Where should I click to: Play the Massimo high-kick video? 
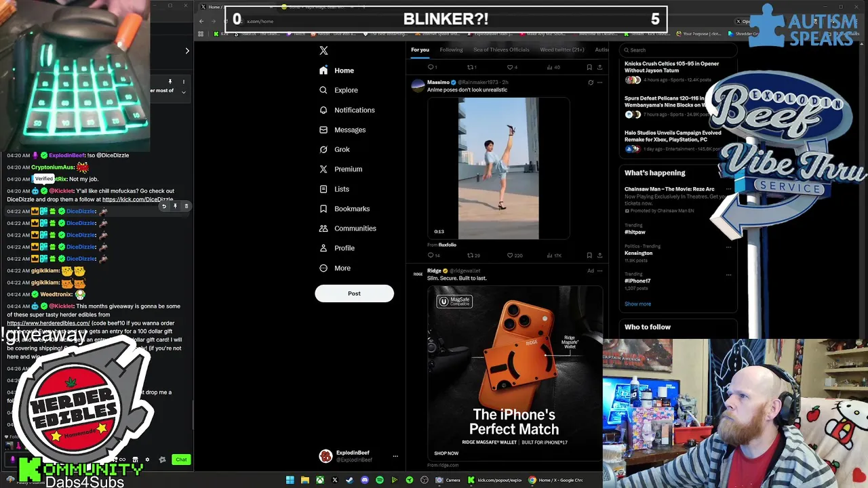(x=498, y=168)
